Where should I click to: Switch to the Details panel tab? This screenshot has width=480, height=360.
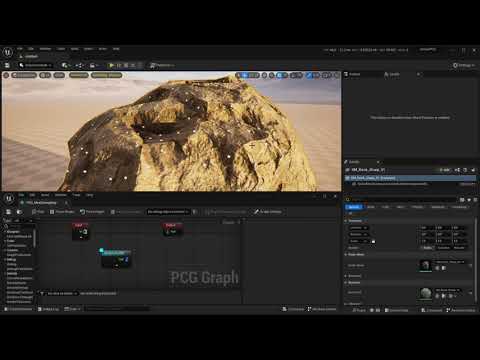click(354, 162)
